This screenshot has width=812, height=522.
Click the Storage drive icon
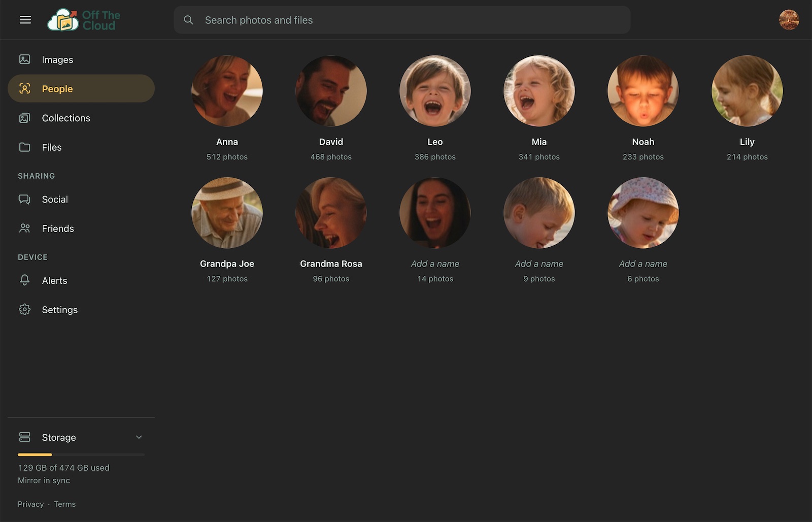[25, 437]
